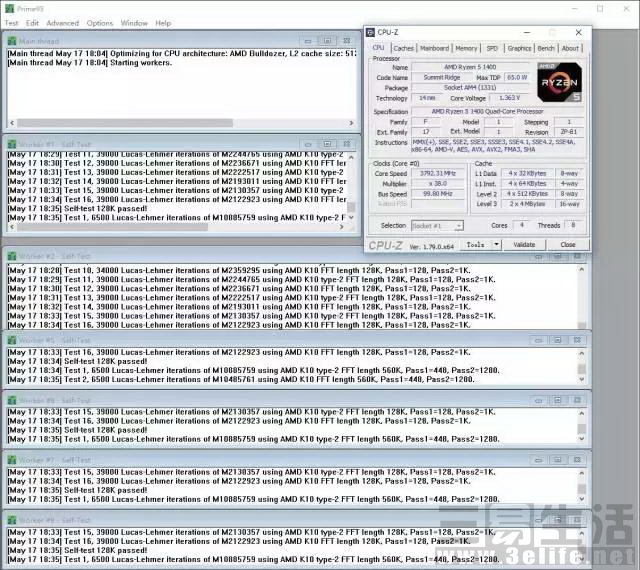Click Worker #2 vertical scroll up arrow
Viewport: 640px width, 570px height.
(x=582, y=269)
